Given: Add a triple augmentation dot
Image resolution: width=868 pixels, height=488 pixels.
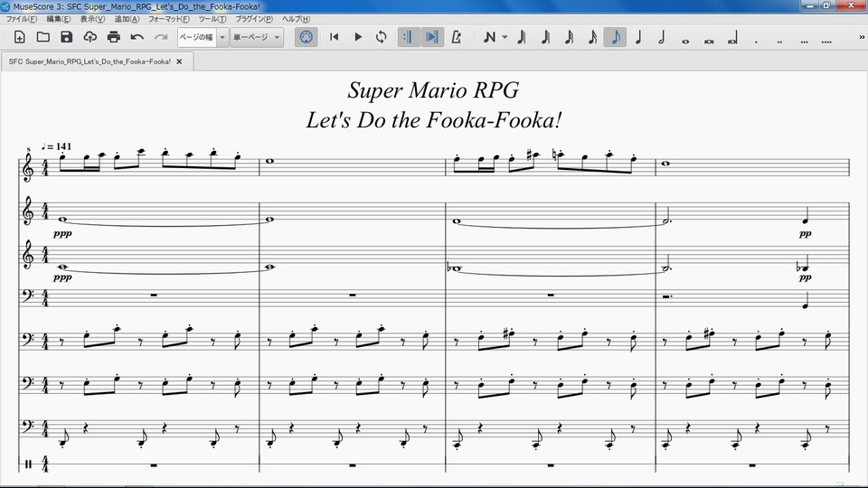Looking at the screenshot, I should [804, 41].
